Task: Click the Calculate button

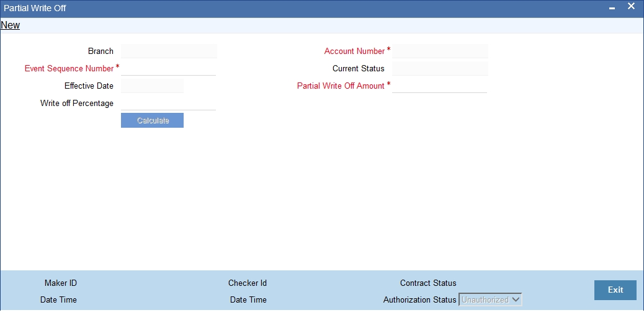Action: click(153, 120)
